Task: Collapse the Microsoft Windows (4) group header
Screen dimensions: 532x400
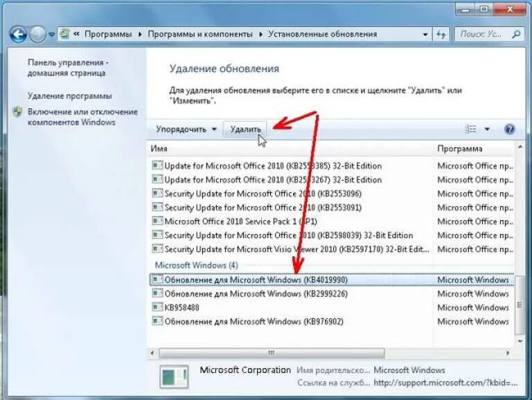Action: [197, 265]
